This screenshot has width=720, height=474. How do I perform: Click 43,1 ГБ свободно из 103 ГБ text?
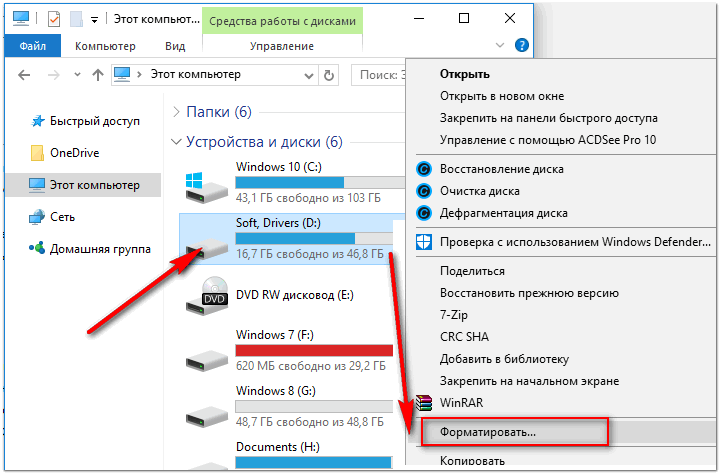(x=308, y=198)
